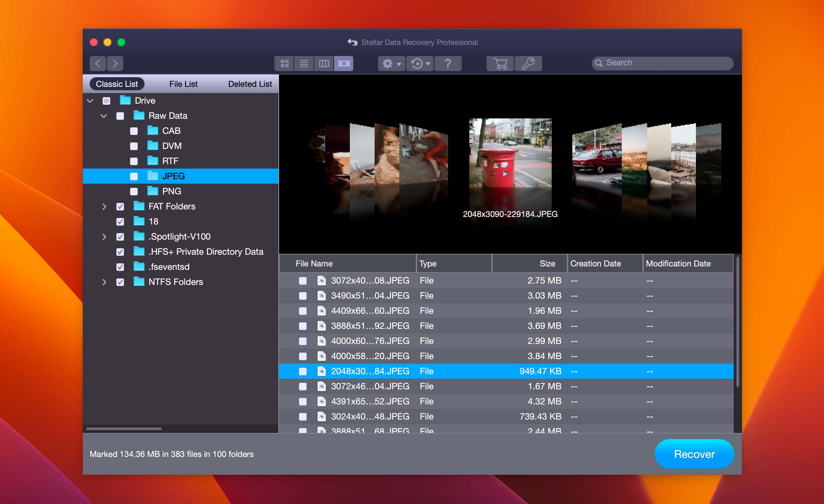This screenshot has height=504, width=824.
Task: Click the file icon of 4000x60...76.JPEG
Action: [321, 341]
